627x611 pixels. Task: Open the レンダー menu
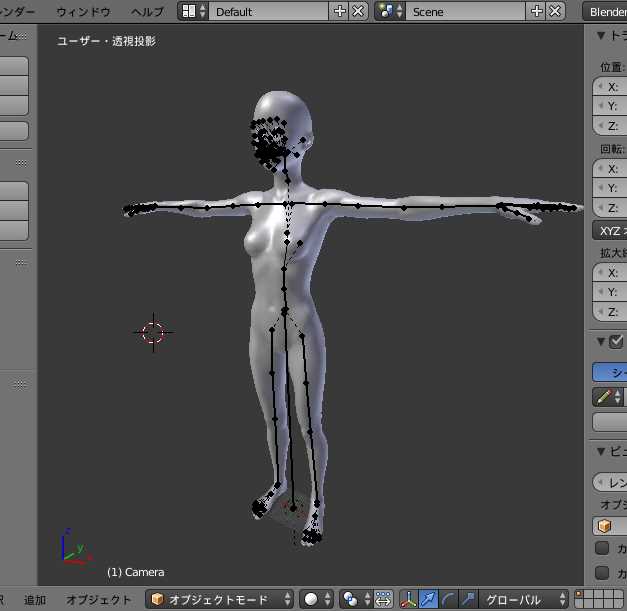click(17, 12)
